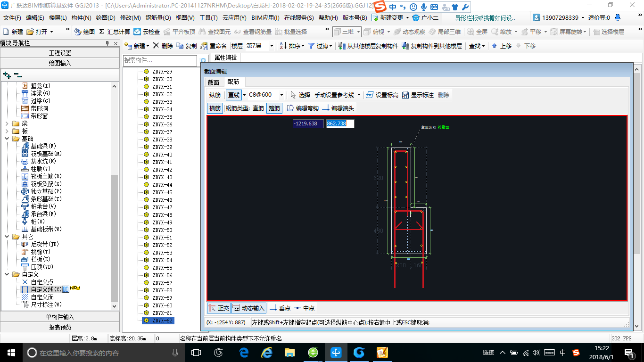The height and width of the screenshot is (362, 644).
Task: Click 从其他楼层复制构件 icon
Action: [x=369, y=46]
